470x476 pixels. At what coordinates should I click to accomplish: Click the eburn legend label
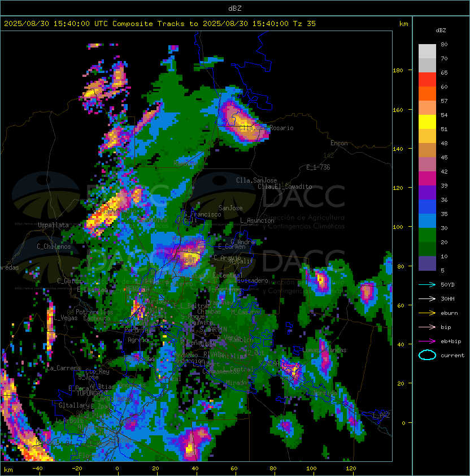(449, 313)
